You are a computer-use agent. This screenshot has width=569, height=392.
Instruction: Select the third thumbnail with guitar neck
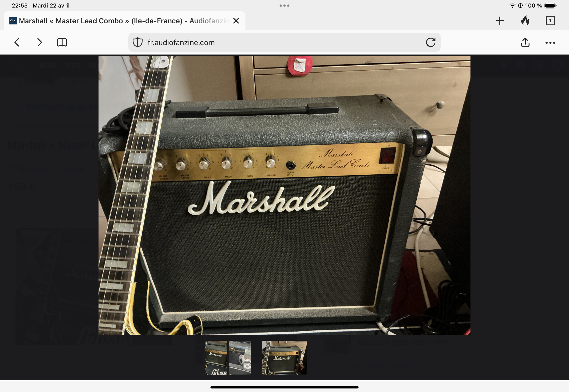click(x=284, y=357)
